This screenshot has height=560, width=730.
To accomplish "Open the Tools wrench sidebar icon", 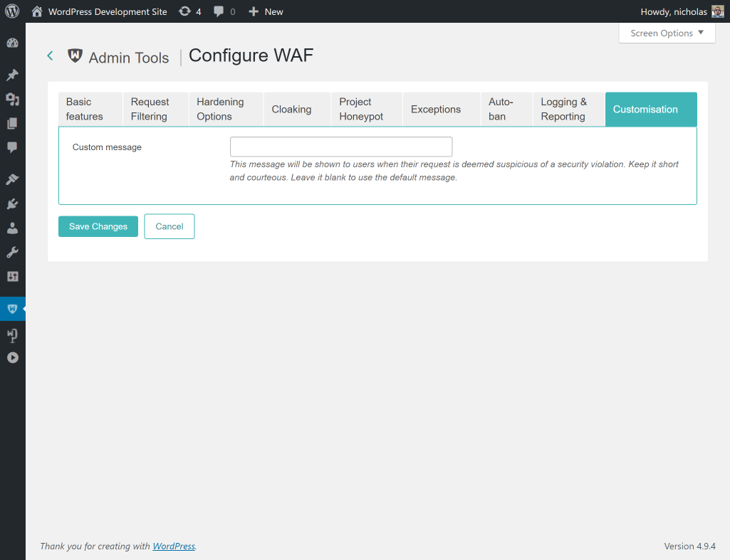I will click(13, 252).
